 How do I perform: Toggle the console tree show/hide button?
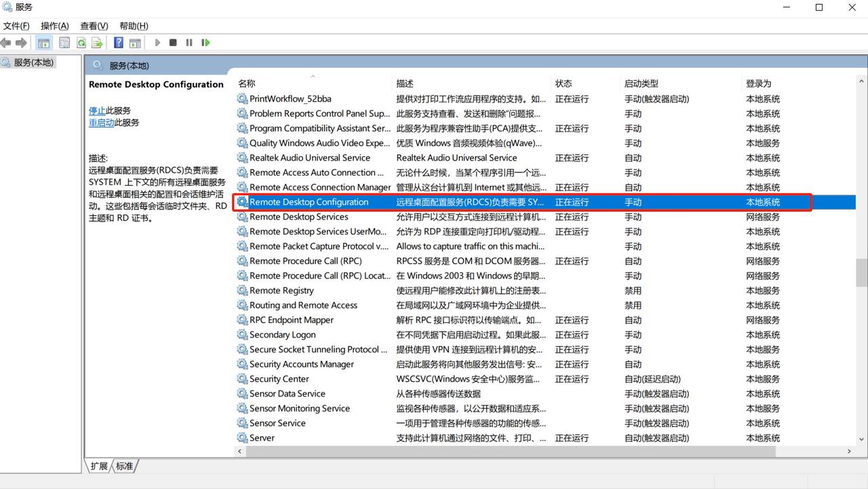(x=44, y=43)
